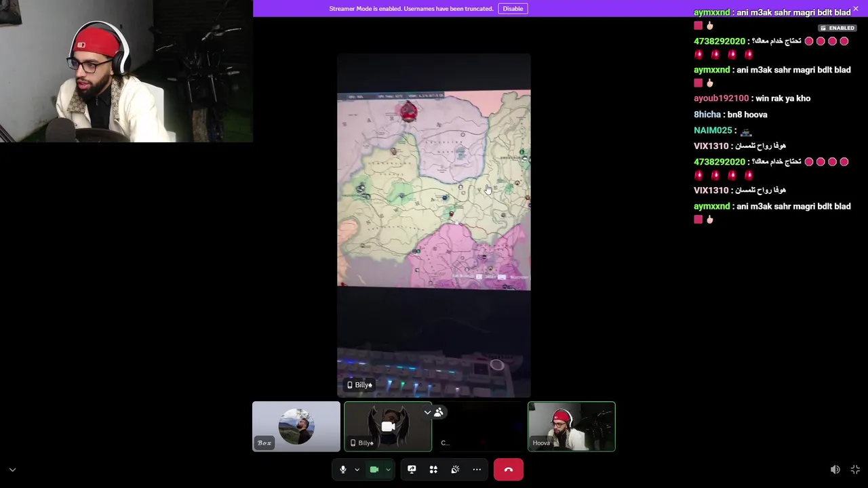Screen dimensions: 868x488
Task: Expand the bottom-left chevron arrow
Action: [12, 470]
